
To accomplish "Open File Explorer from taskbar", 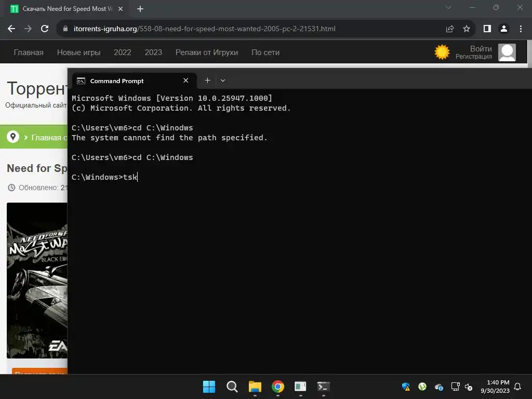I will 255,387.
